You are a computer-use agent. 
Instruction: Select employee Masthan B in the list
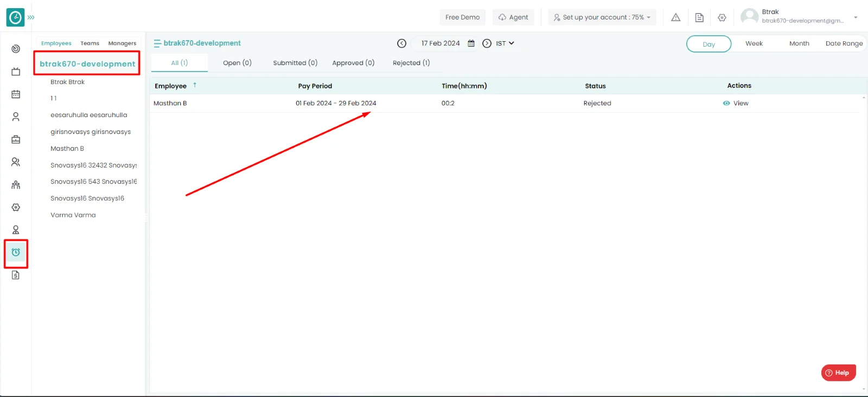pyautogui.click(x=67, y=149)
